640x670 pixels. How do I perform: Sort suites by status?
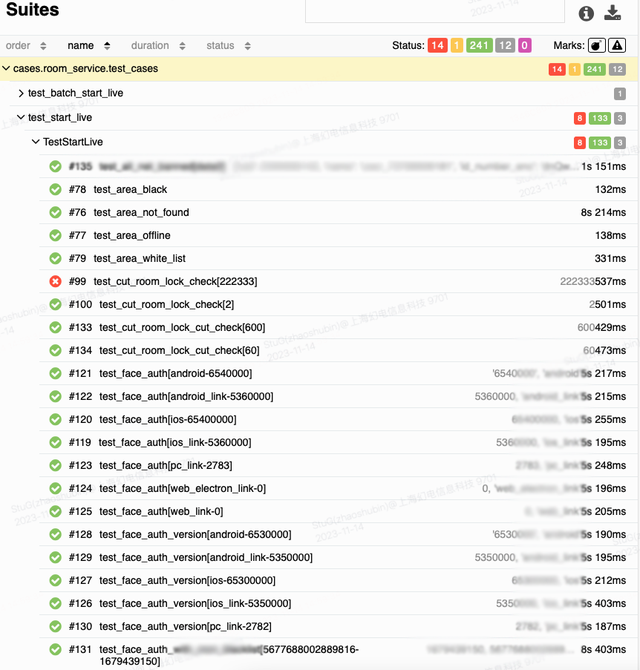pos(229,46)
